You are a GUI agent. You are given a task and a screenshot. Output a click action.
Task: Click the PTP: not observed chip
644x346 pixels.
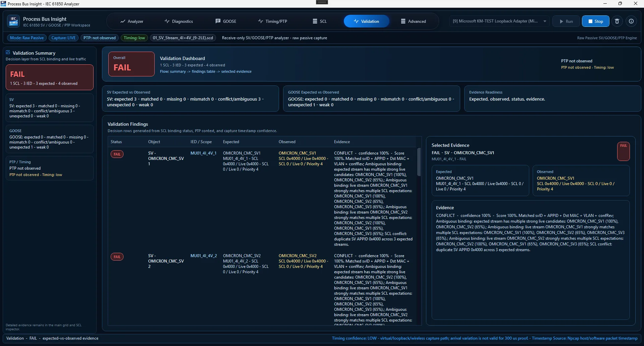(x=99, y=38)
